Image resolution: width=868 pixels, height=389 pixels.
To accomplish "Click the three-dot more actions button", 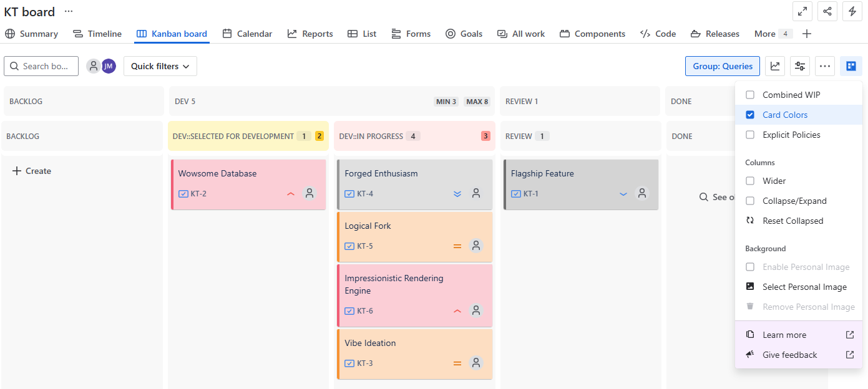I will click(x=825, y=66).
